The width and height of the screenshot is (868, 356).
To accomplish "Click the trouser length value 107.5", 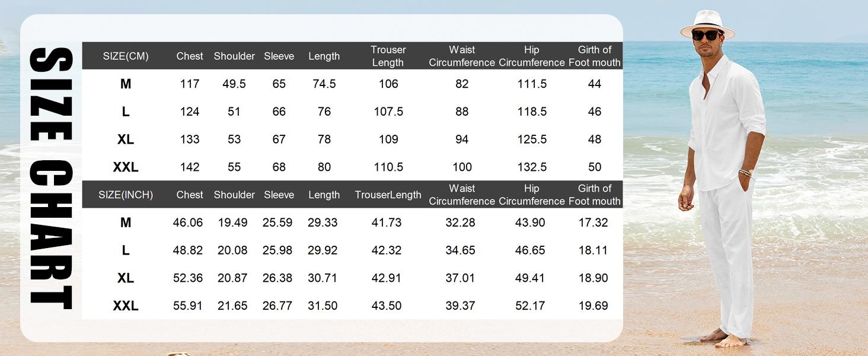I will pos(388,112).
